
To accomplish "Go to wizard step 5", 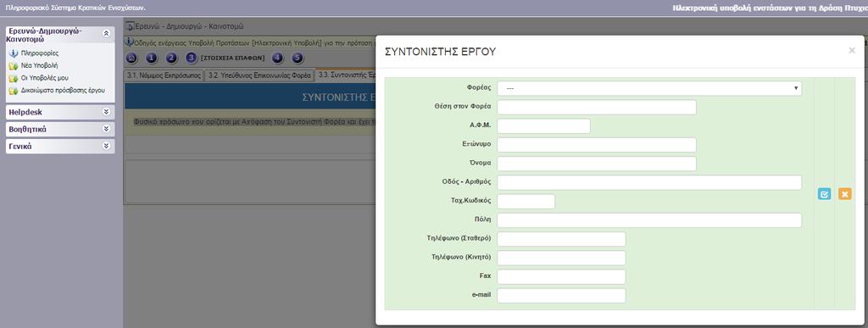I will tap(298, 58).
